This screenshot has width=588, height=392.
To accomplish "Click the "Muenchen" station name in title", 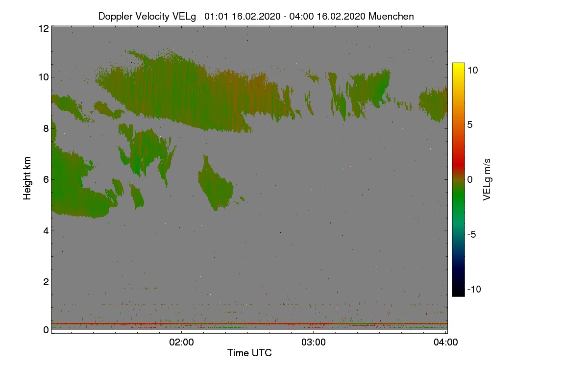I will point(391,17).
